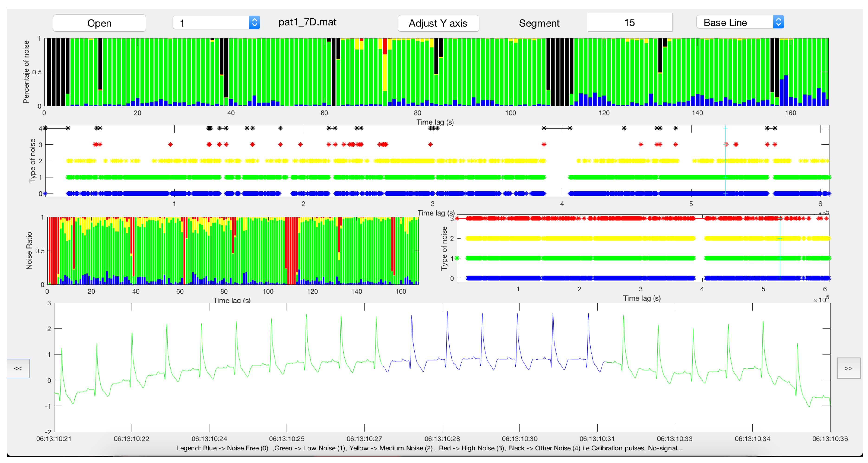Click the Segment label text
Viewport: 868px width, 463px height.
pyautogui.click(x=539, y=23)
